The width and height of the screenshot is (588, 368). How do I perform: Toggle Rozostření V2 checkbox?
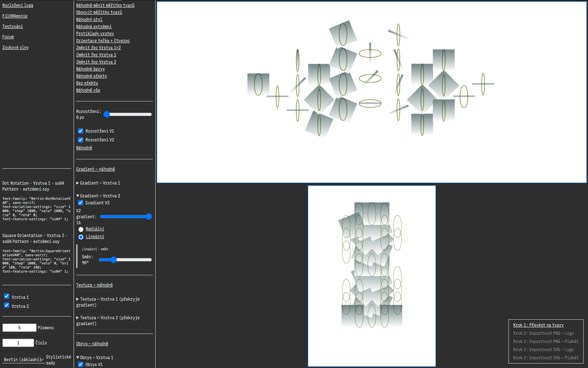pyautogui.click(x=80, y=140)
